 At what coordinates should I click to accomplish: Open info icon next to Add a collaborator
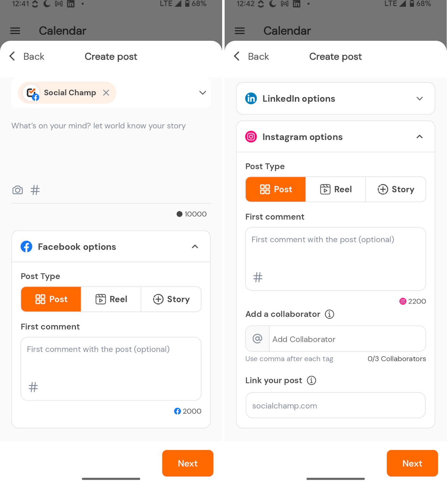pos(330,315)
